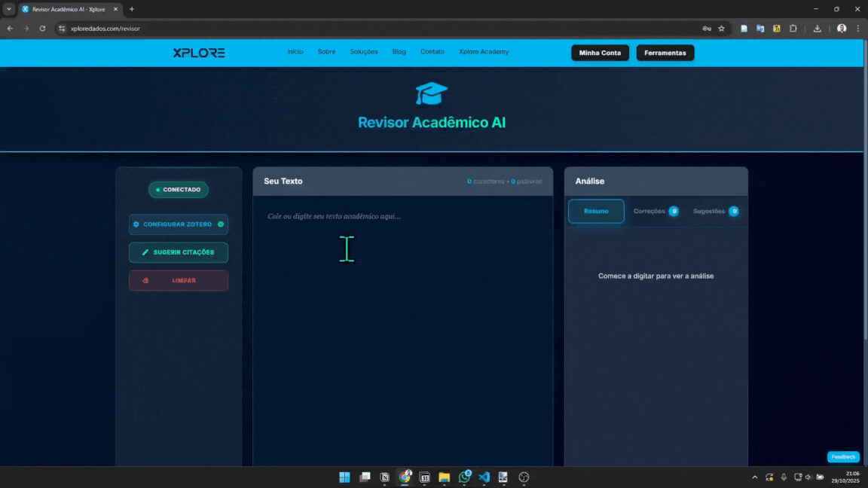This screenshot has width=868, height=488.
Task: Open Chrome three-dot menu
Action: pyautogui.click(x=858, y=29)
